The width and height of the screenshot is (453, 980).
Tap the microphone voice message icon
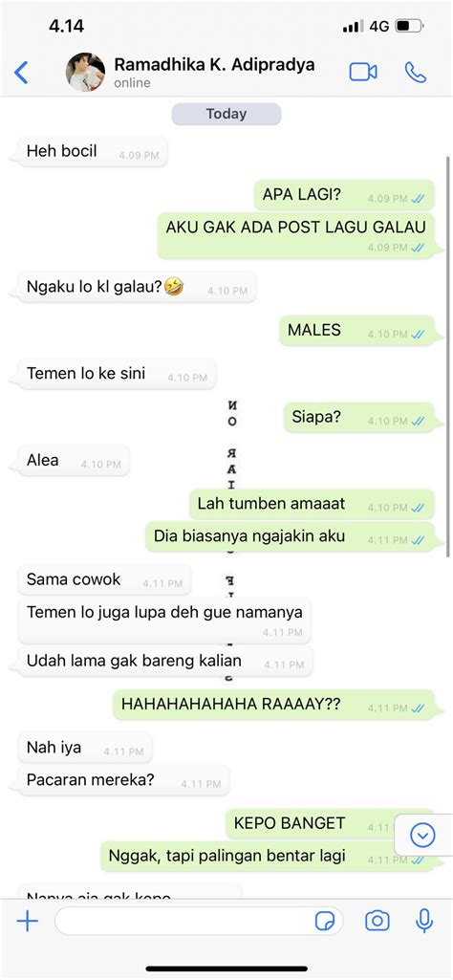(x=424, y=921)
